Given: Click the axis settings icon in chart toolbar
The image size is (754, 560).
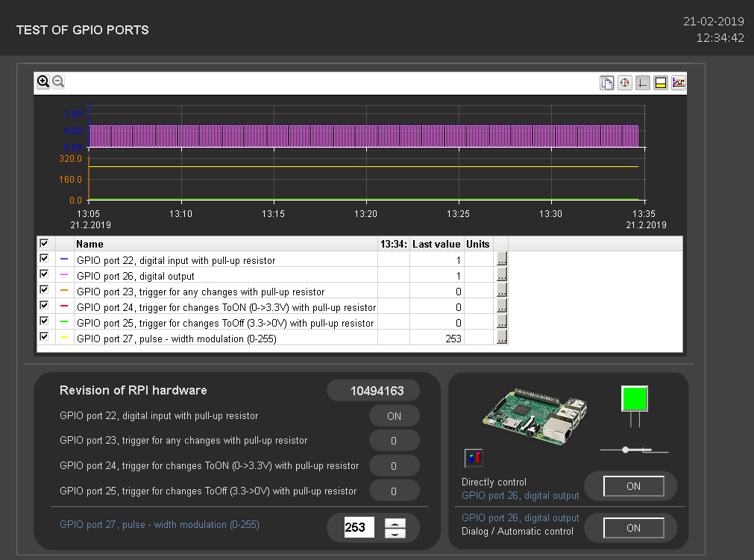Looking at the screenshot, I should (x=642, y=83).
